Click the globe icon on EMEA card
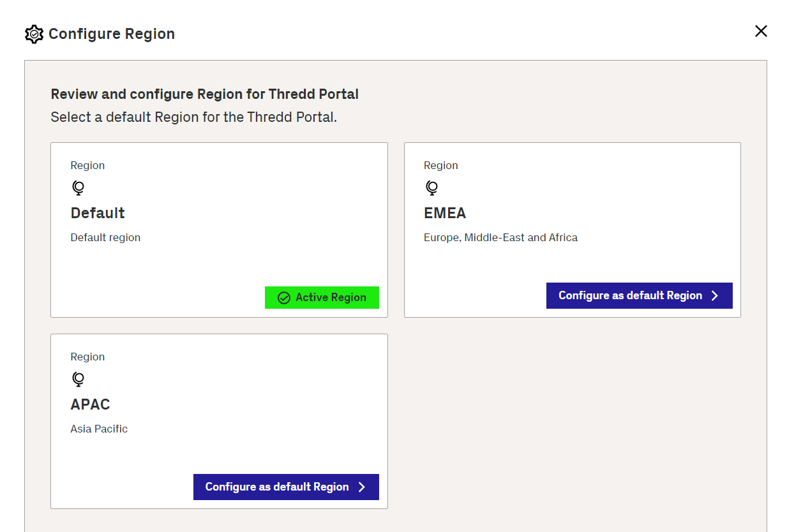Screen dimensions: 787x532 (431, 188)
